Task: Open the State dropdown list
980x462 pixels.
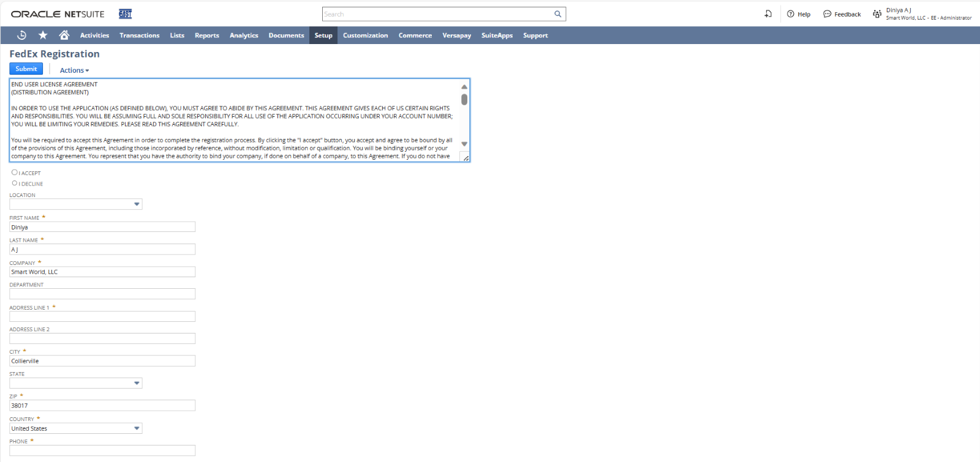Action: 137,383
